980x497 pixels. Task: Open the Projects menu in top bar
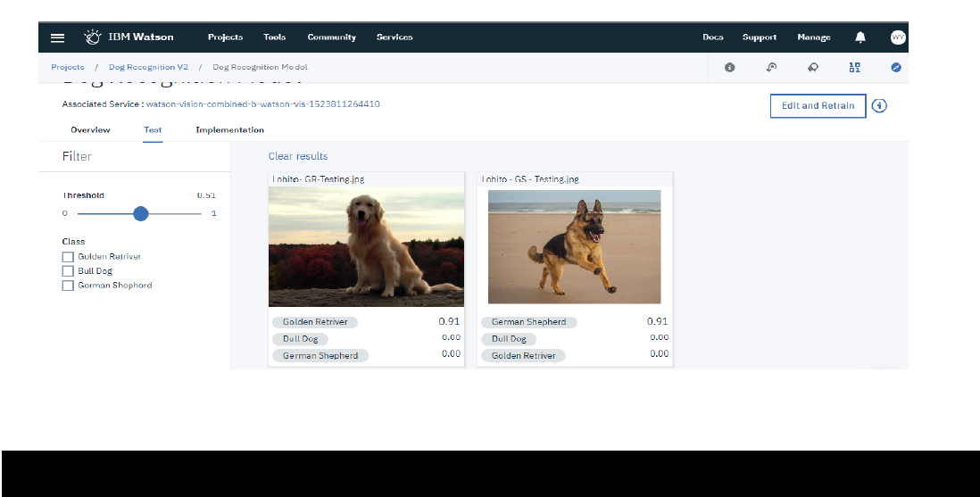(225, 37)
